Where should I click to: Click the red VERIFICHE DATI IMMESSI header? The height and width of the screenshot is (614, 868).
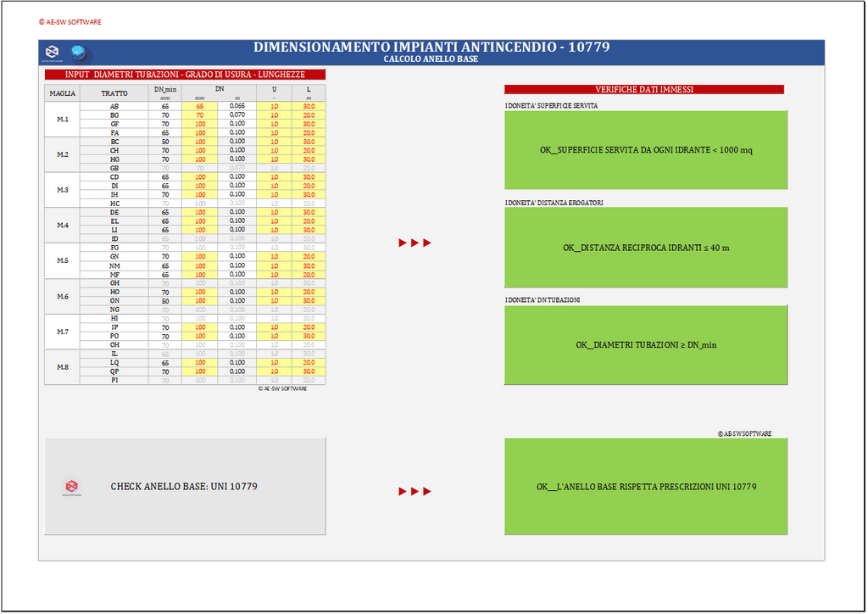[x=643, y=90]
